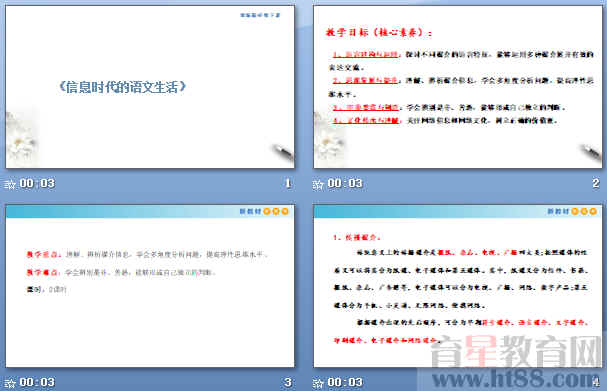Click the transition star icon under slide 3

(10, 383)
